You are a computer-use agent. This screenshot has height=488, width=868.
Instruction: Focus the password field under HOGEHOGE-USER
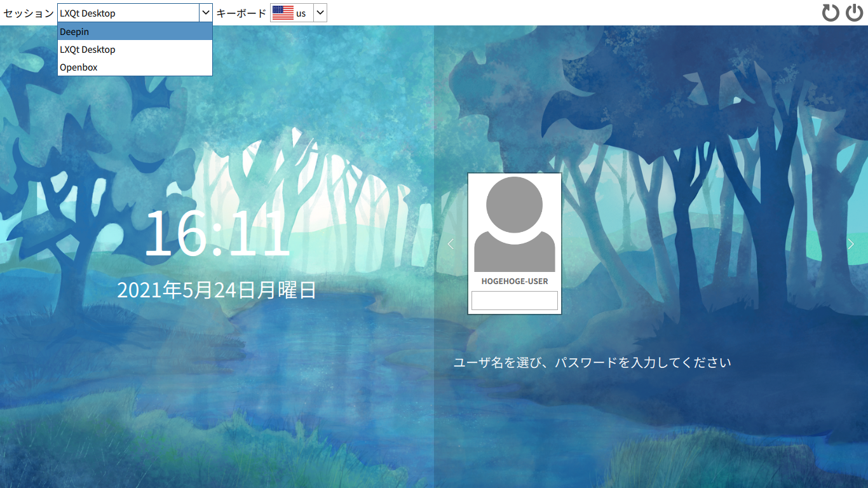pos(515,301)
